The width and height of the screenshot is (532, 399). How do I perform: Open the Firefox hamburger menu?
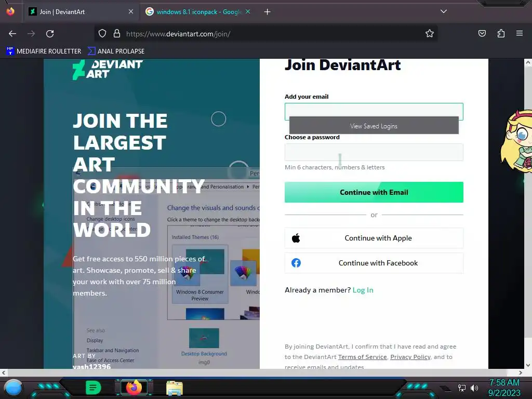(x=520, y=33)
